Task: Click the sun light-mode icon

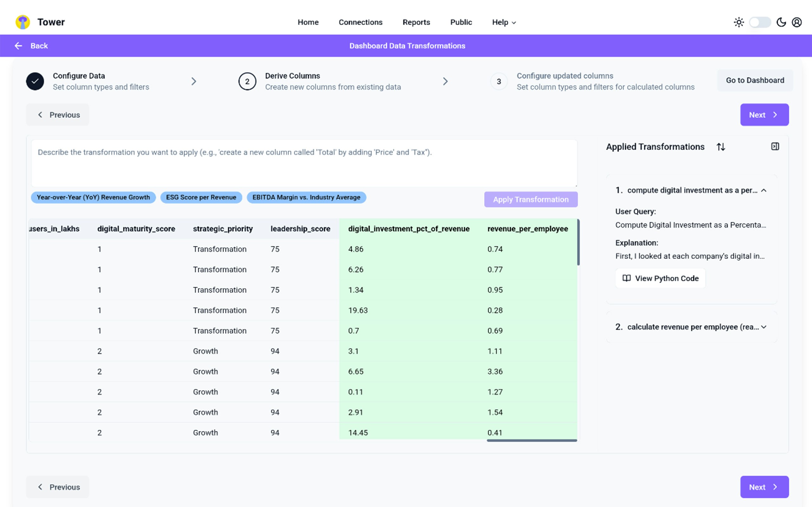Action: (738, 22)
